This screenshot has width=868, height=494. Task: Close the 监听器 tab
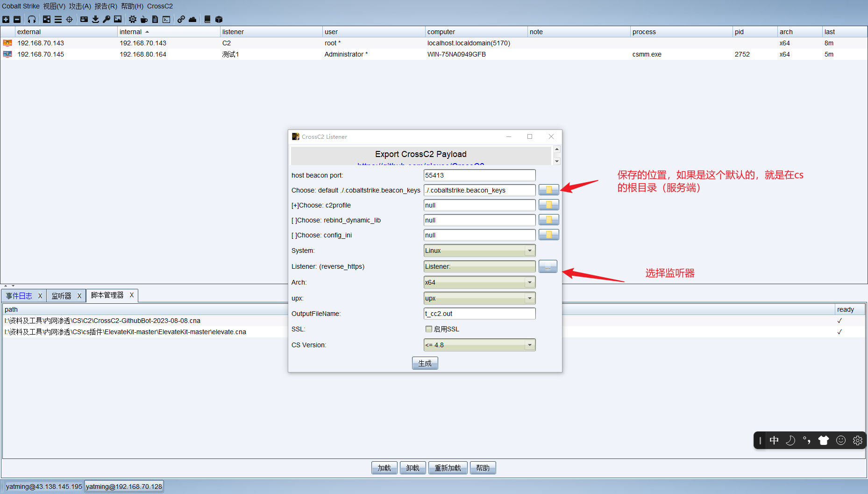coord(79,296)
